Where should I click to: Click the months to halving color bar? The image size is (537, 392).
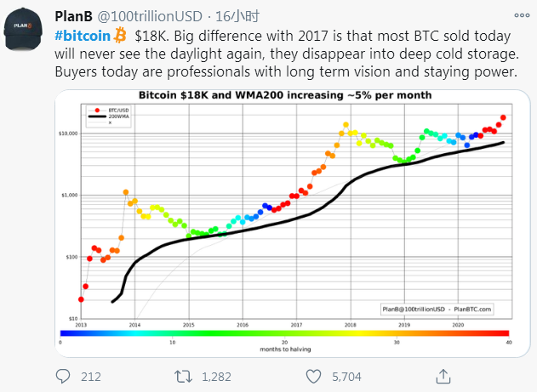click(284, 333)
